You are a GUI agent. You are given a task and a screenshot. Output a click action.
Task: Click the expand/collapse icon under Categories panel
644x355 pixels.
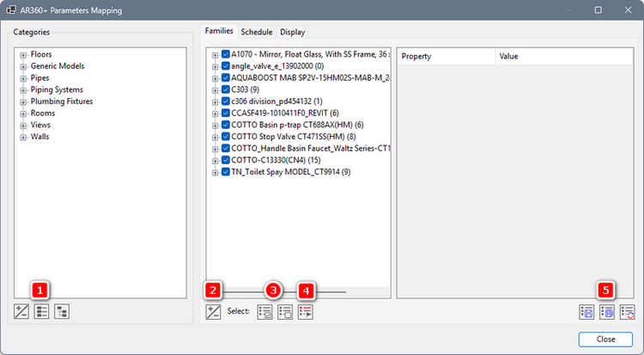(21, 311)
